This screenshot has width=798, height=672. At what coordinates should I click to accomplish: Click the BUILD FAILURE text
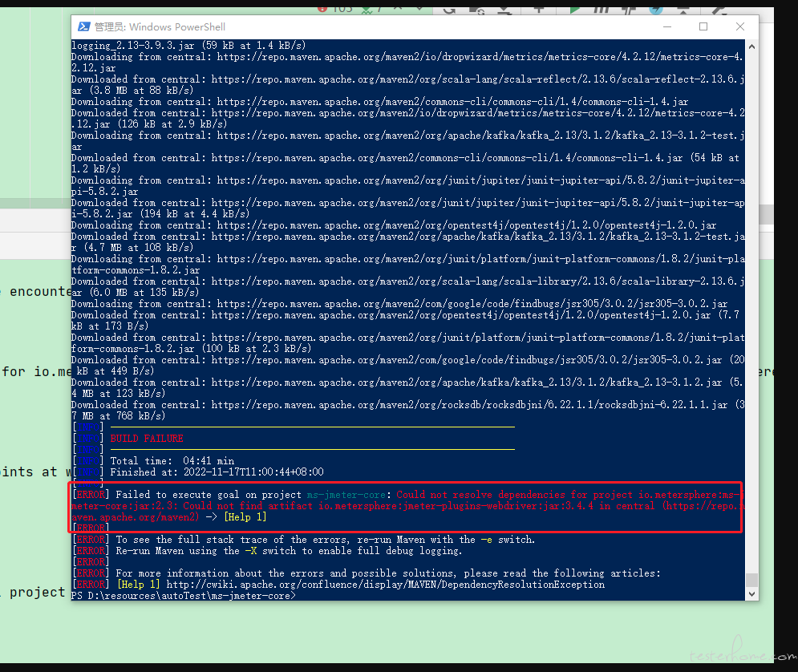tap(147, 439)
